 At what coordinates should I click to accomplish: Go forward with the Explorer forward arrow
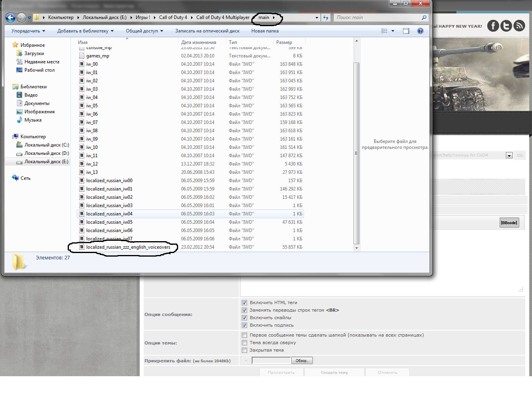click(22, 17)
